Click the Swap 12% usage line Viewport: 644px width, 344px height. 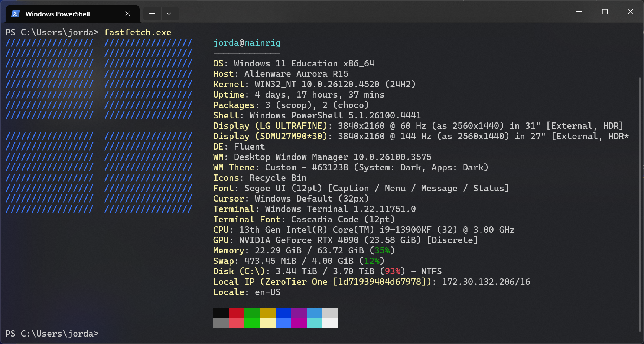pos(299,261)
